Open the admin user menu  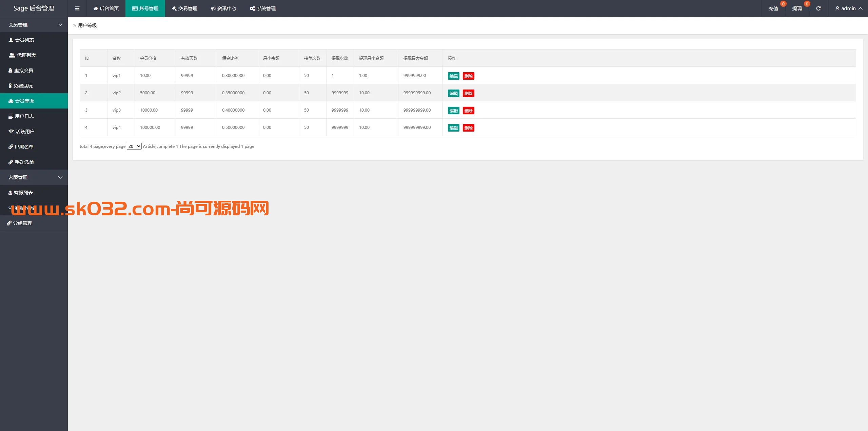(848, 8)
